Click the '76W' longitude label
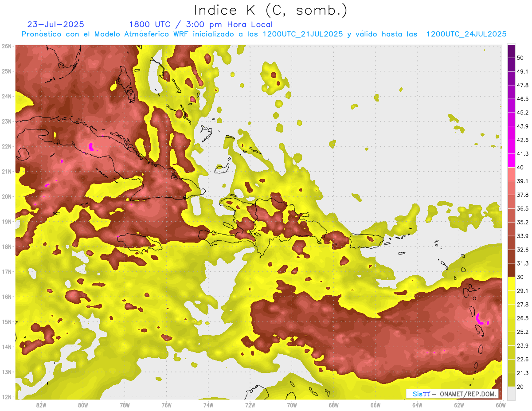This screenshot has width=532, height=411. (167, 405)
